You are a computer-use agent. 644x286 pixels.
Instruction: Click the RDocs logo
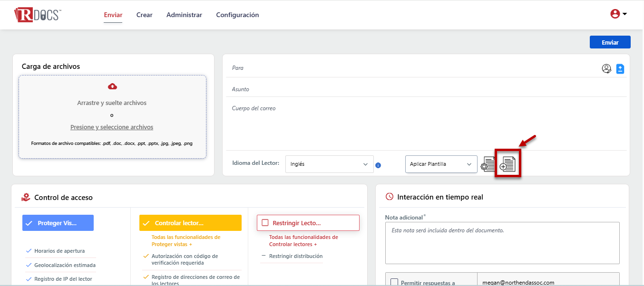(37, 15)
